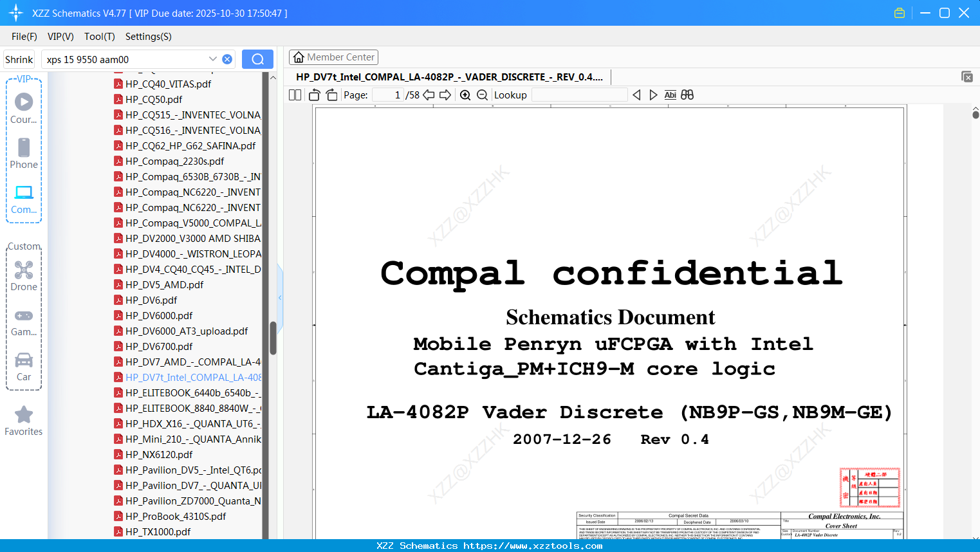Click the file list scrollbar thumb

pos(273,338)
